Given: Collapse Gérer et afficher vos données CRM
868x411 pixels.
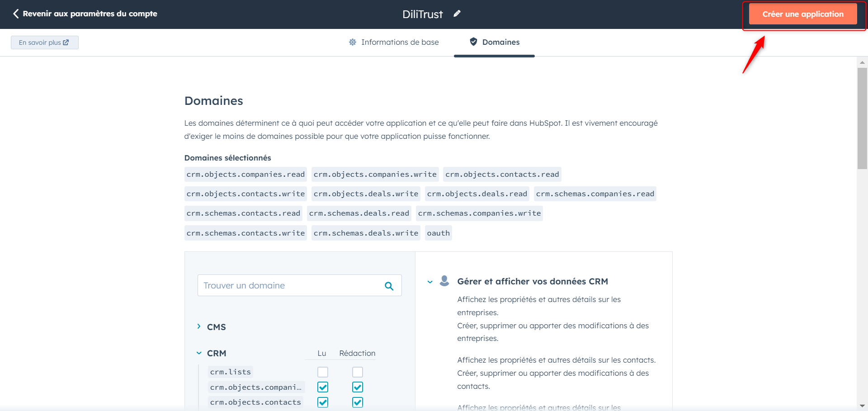Looking at the screenshot, I should pyautogui.click(x=430, y=282).
